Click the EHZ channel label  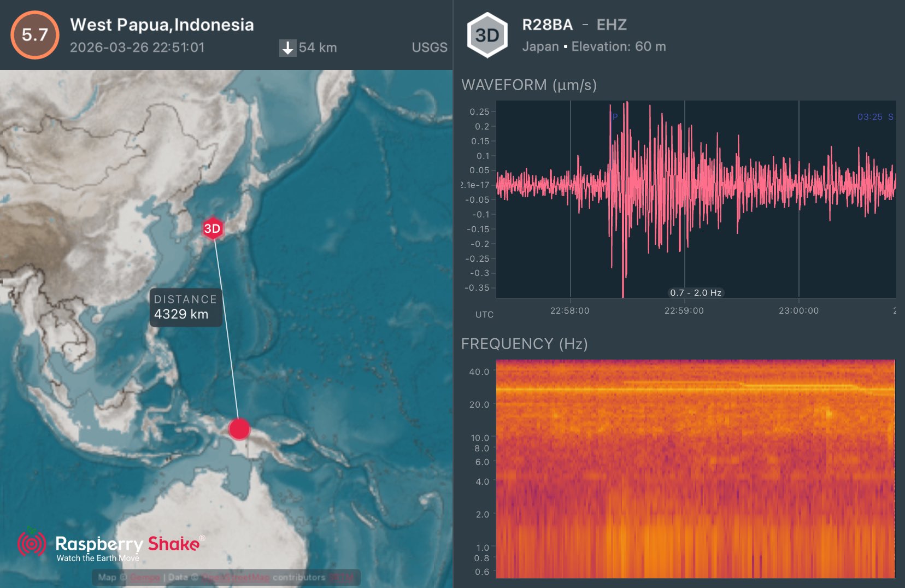coord(612,25)
